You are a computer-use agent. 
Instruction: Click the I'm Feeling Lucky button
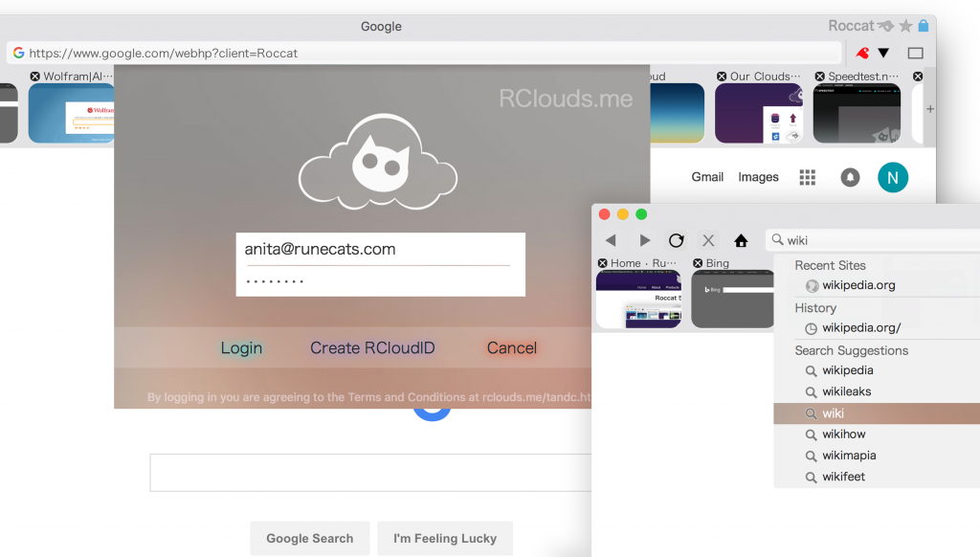click(445, 538)
